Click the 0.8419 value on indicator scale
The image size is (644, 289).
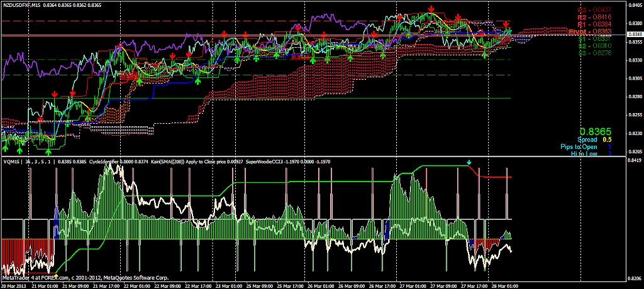pyautogui.click(x=633, y=161)
